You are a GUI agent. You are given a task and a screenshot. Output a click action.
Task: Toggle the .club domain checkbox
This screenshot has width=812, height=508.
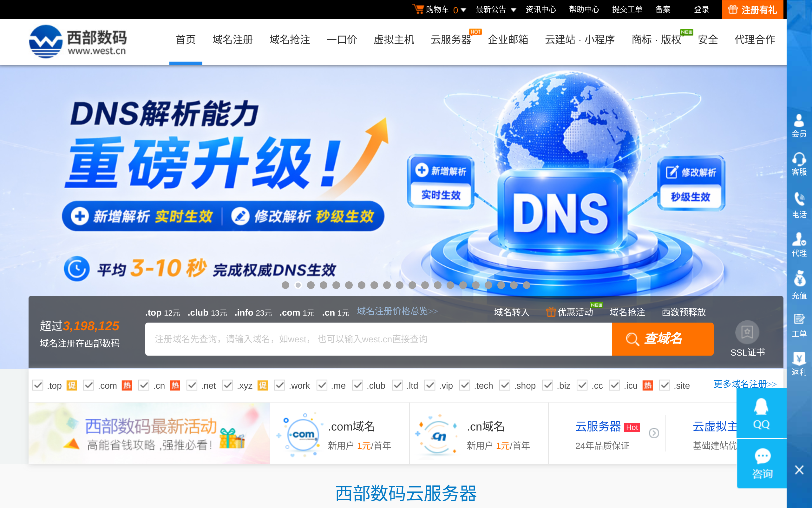point(358,385)
